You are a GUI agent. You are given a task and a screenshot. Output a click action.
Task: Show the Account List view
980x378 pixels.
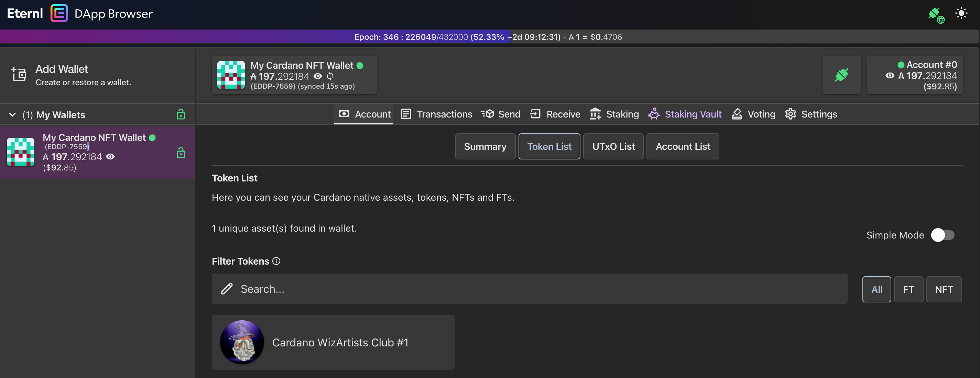click(683, 146)
